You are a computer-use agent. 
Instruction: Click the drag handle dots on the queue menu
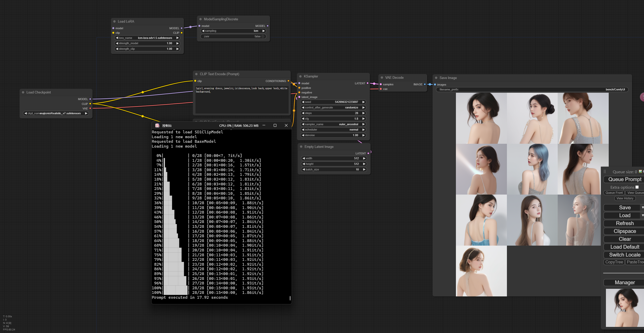(605, 172)
